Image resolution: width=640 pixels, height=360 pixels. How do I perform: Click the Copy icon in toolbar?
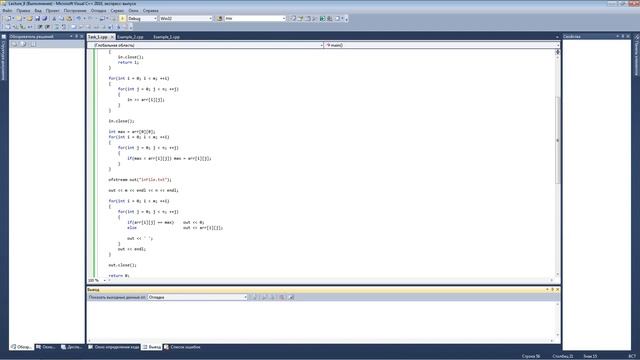[61, 18]
